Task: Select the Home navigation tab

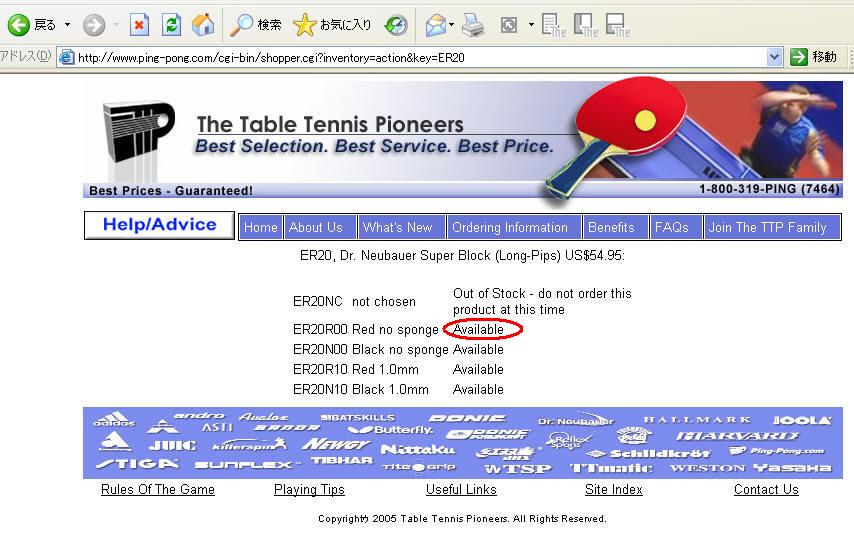Action: pyautogui.click(x=260, y=227)
